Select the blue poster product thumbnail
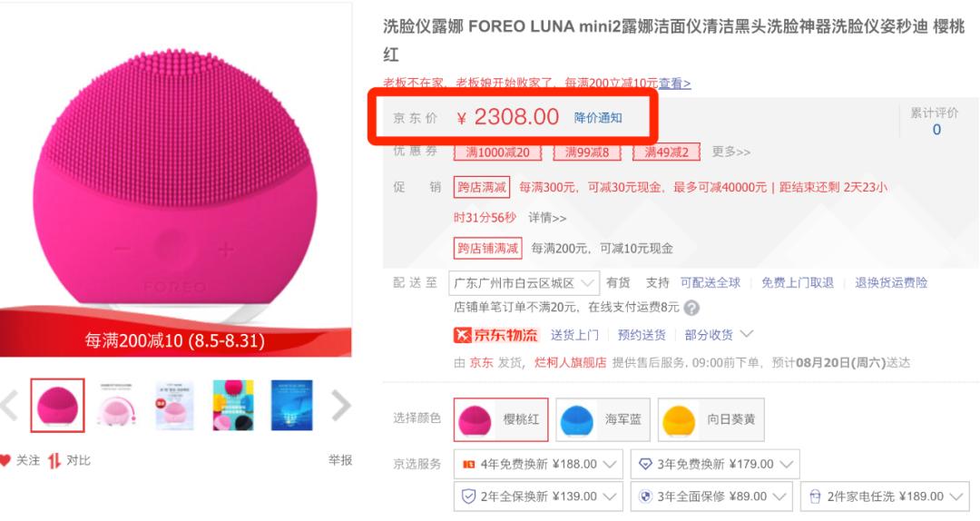This screenshot has height=521, width=980. click(x=291, y=405)
